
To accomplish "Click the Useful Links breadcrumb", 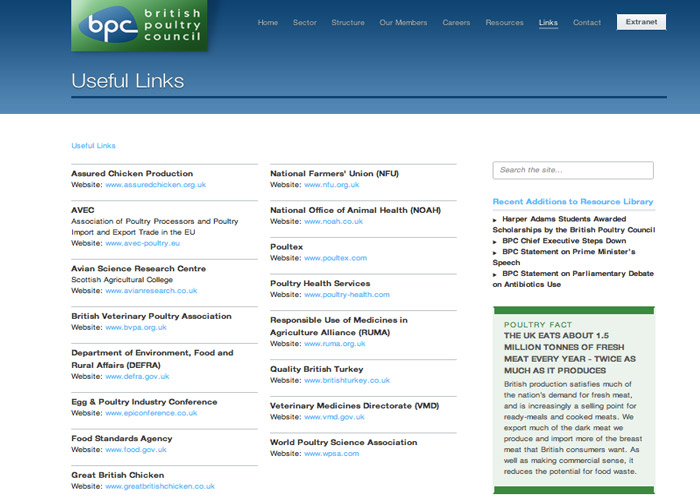I will point(93,146).
